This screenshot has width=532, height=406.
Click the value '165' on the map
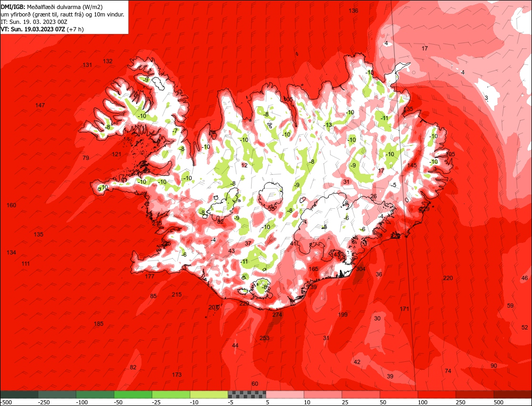tap(313, 269)
